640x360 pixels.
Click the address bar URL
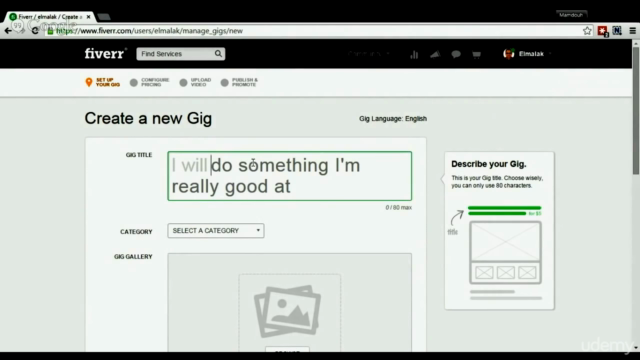(149, 31)
